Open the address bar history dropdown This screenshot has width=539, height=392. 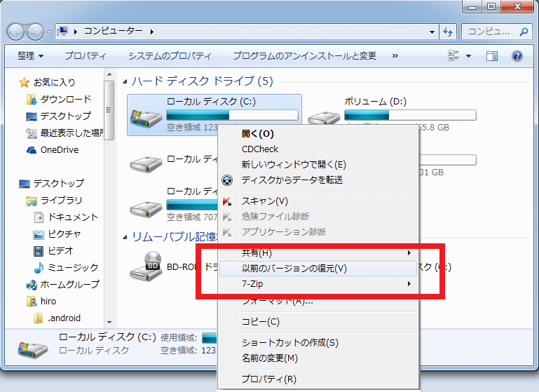432,32
